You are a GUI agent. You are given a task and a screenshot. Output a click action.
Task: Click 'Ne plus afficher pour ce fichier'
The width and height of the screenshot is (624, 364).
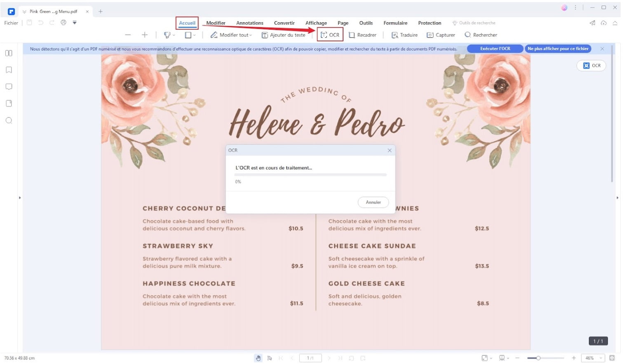click(558, 49)
